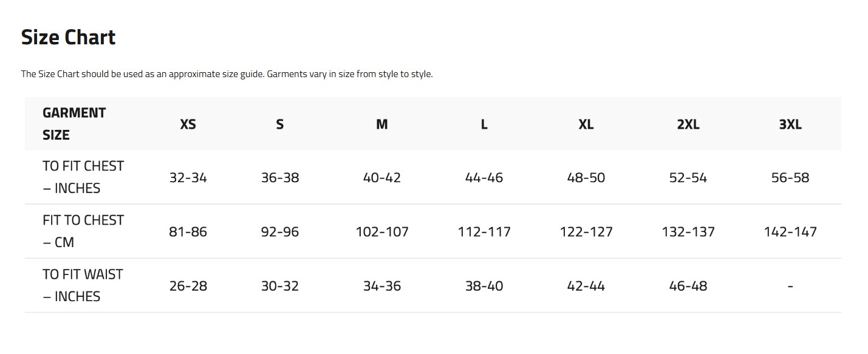Viewport: 868px width, 354px height.
Task: Click the TO FIT CHEST – INCHES row label
Action: pyautogui.click(x=83, y=177)
